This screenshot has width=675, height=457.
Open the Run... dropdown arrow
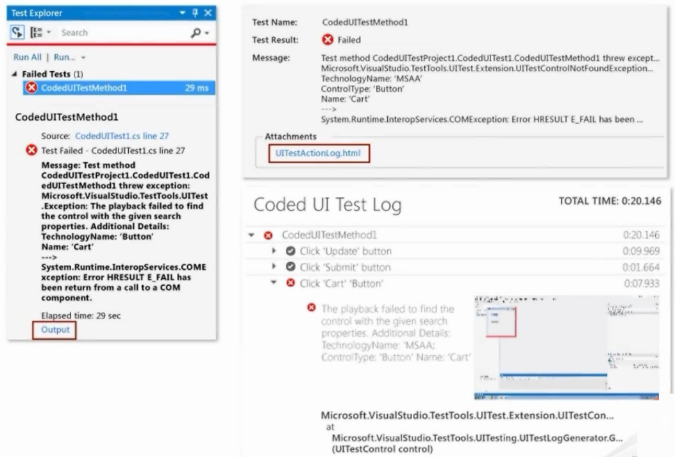(x=83, y=57)
